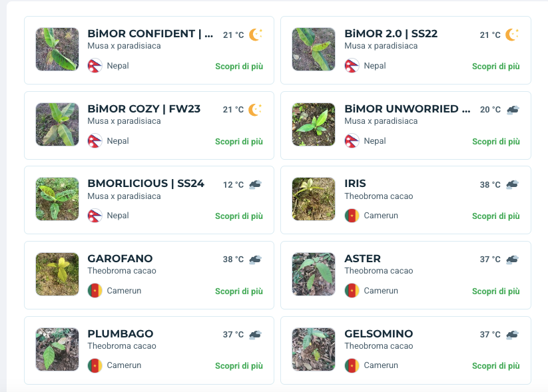Click the moon icon in BiMOR COZY card
Screen dimensions: 548x392
pos(255,110)
